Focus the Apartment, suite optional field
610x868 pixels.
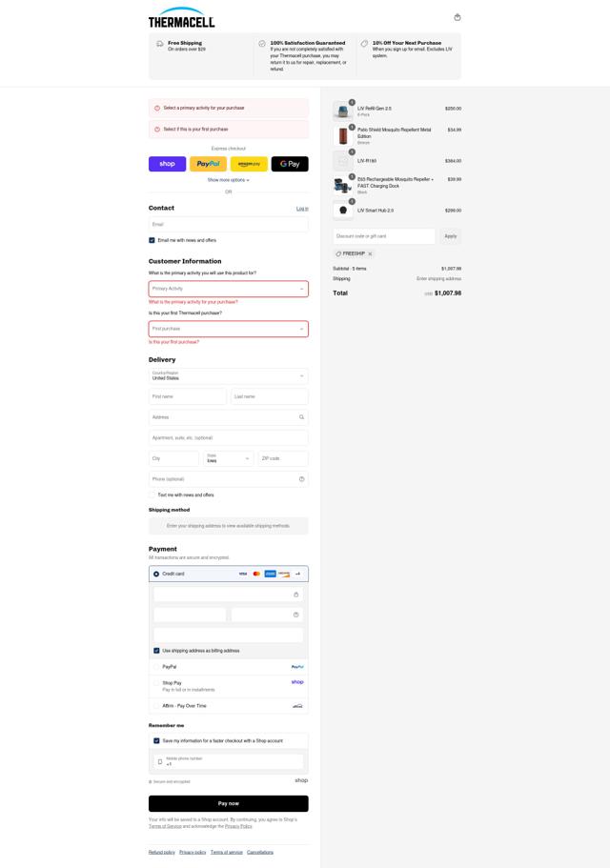(228, 438)
